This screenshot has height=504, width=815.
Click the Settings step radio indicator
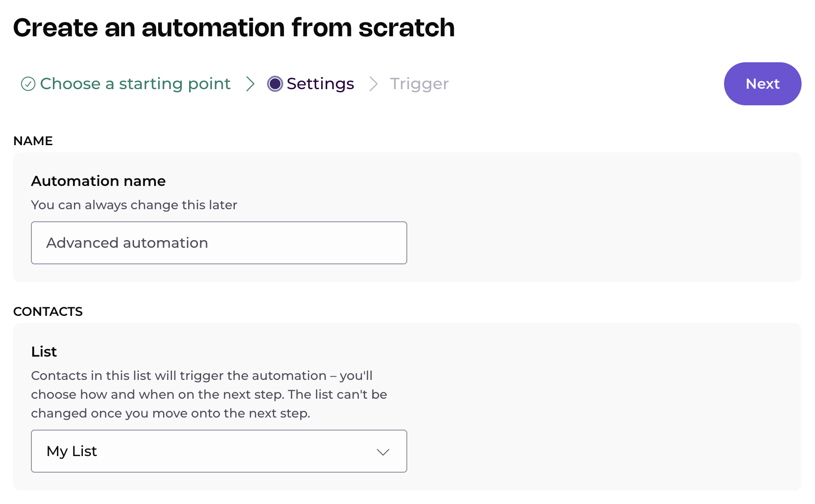pyautogui.click(x=275, y=84)
